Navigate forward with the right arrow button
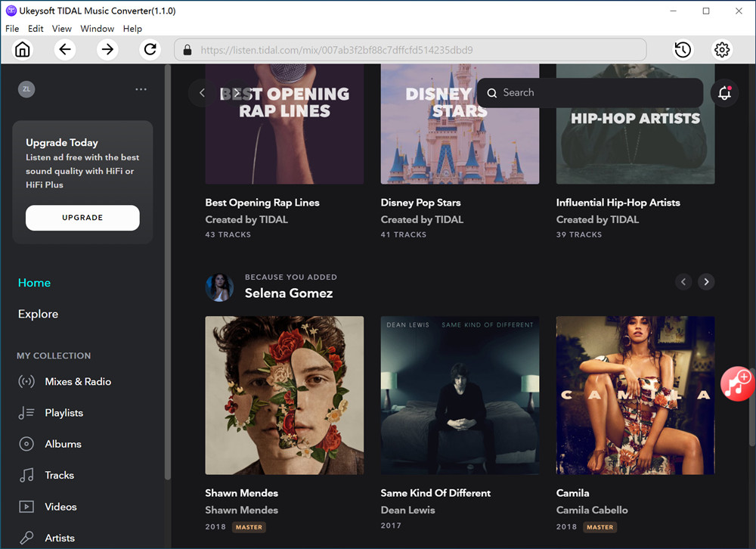Viewport: 756px width, 549px height. (107, 50)
